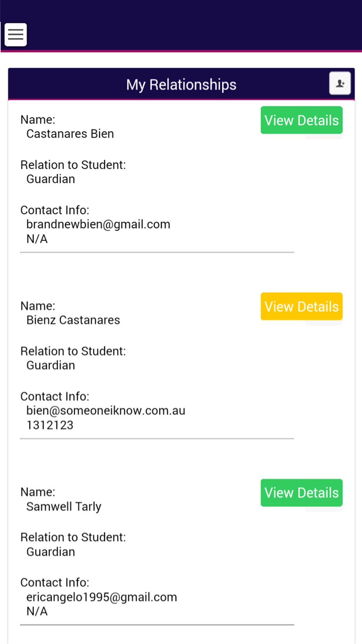Image resolution: width=362 pixels, height=644 pixels.
Task: View details for Castanares Bien
Action: [302, 120]
